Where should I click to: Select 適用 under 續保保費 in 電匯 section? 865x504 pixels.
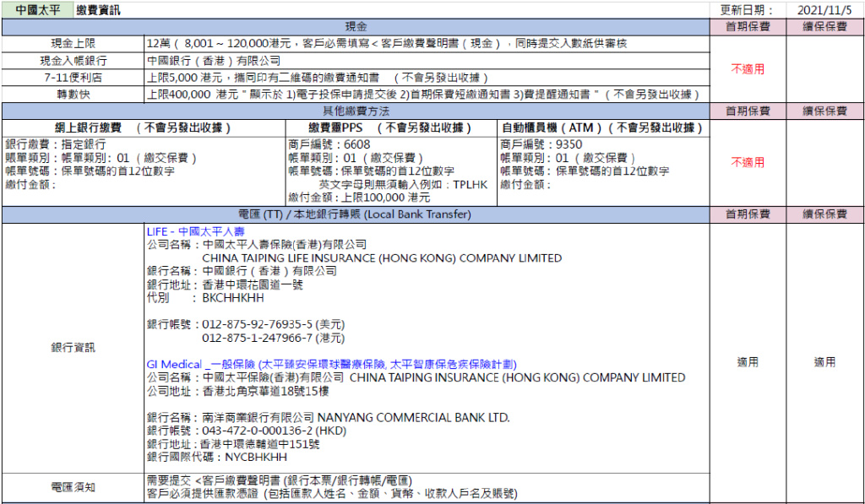coord(824,362)
